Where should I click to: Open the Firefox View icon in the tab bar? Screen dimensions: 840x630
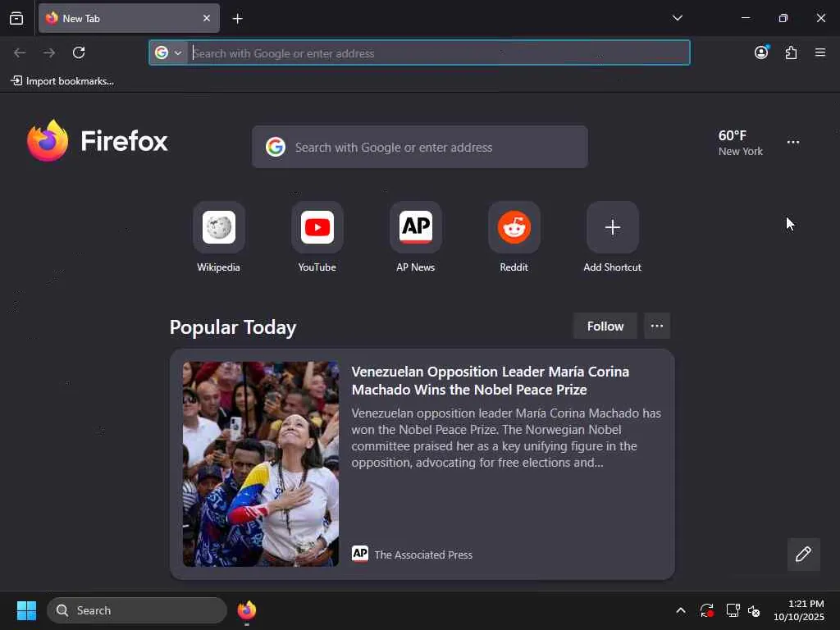(16, 18)
